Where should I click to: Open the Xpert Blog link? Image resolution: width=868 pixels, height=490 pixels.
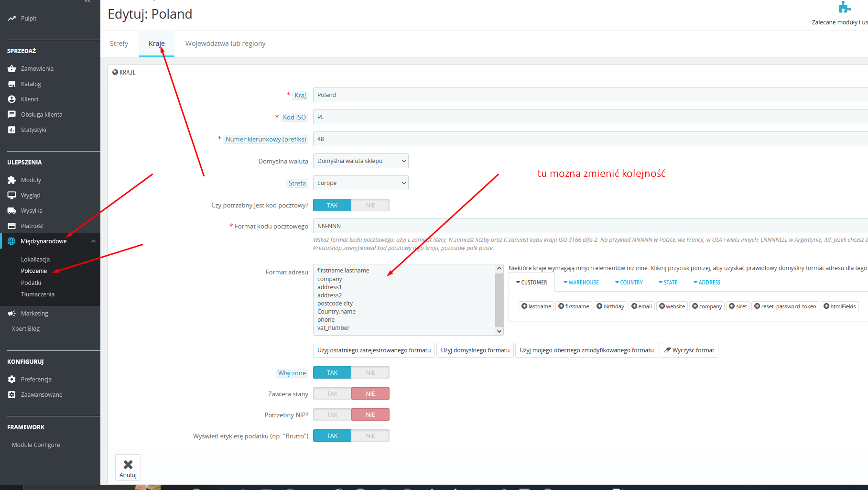point(26,329)
